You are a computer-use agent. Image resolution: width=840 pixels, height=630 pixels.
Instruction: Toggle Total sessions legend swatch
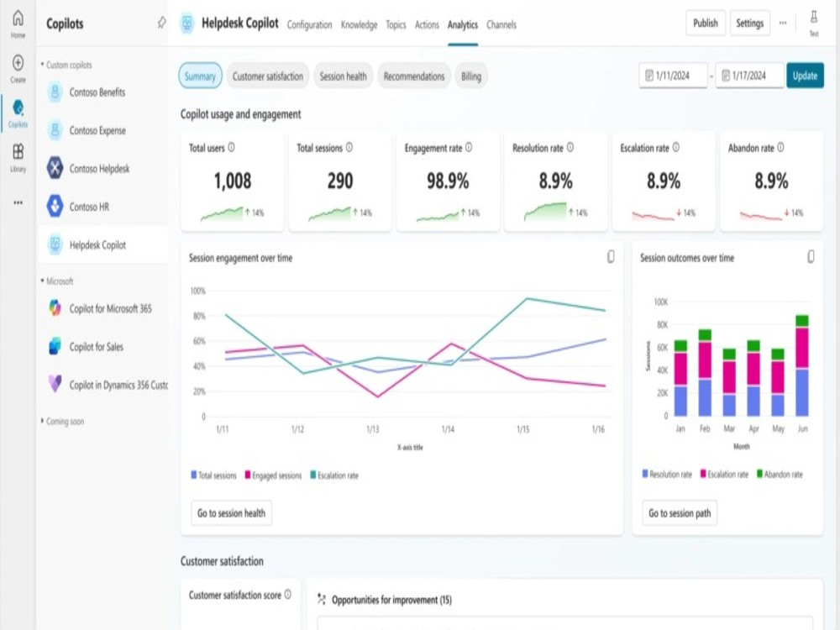194,475
